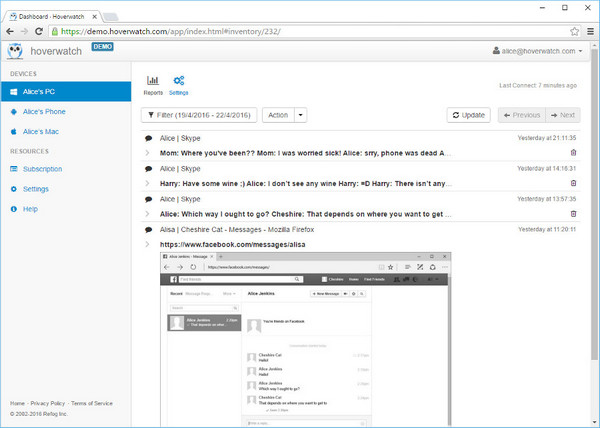Viewport: 600px width, 428px height.
Task: Close the Dashboard - Hoverwatch tab
Action: (95, 17)
